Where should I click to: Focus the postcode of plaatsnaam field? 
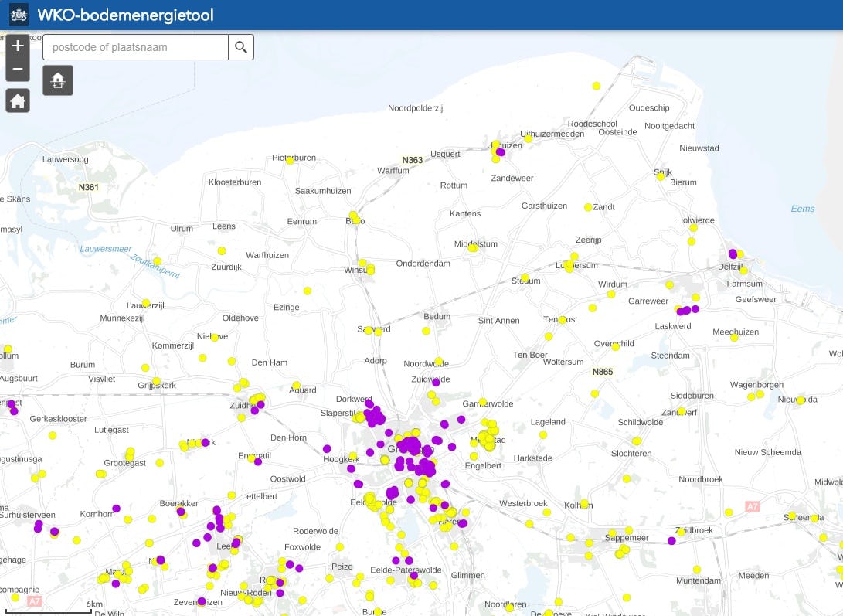[x=136, y=47]
